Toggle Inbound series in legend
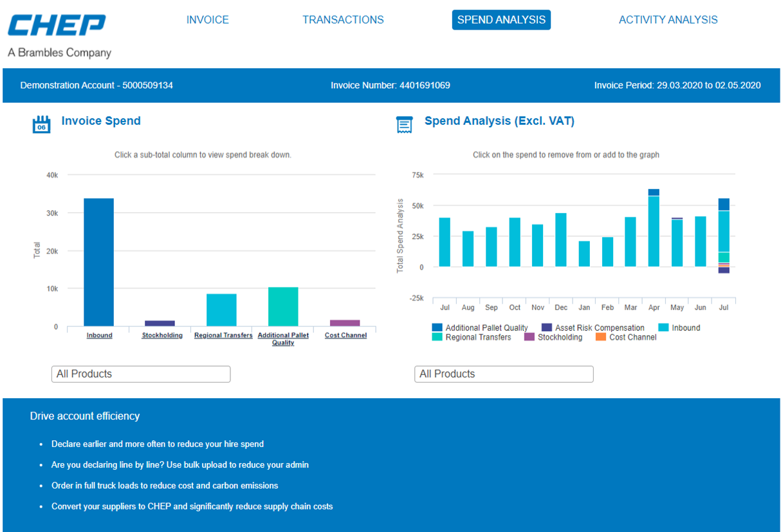781x532 pixels. 678,327
